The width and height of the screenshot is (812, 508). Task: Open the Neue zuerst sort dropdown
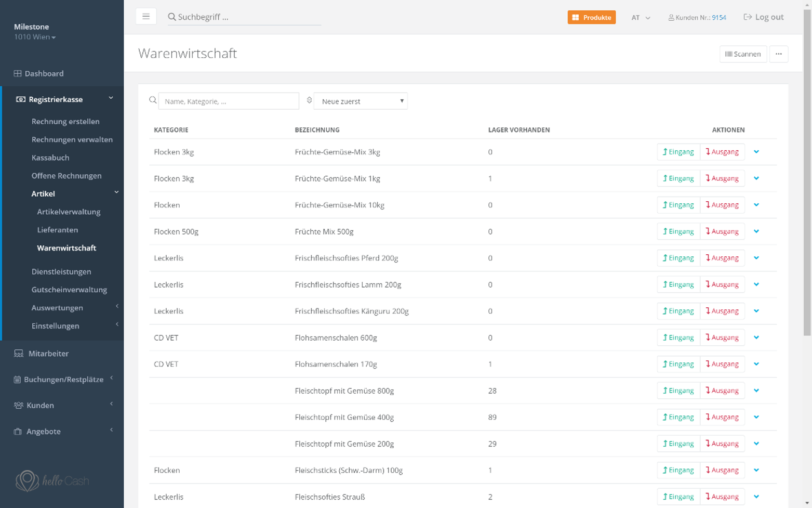pyautogui.click(x=361, y=101)
